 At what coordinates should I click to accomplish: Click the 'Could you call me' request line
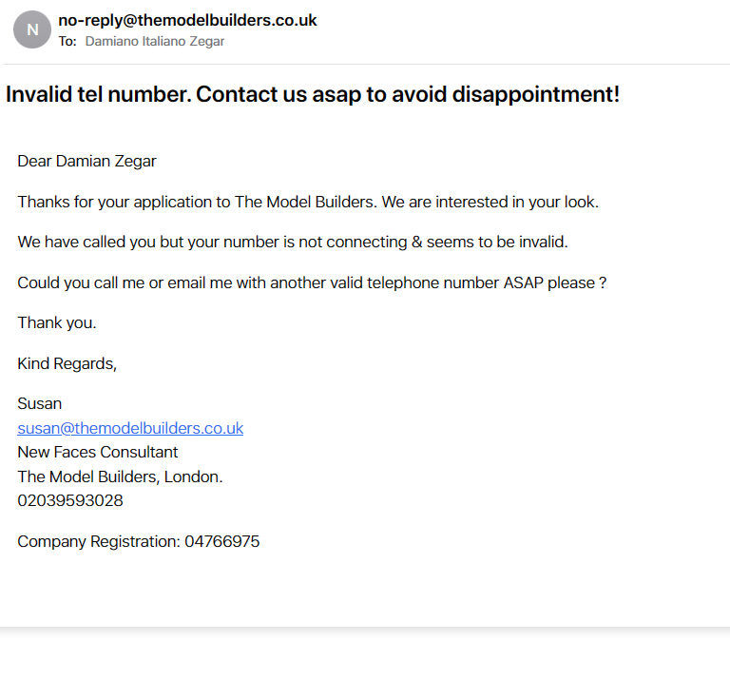click(312, 282)
